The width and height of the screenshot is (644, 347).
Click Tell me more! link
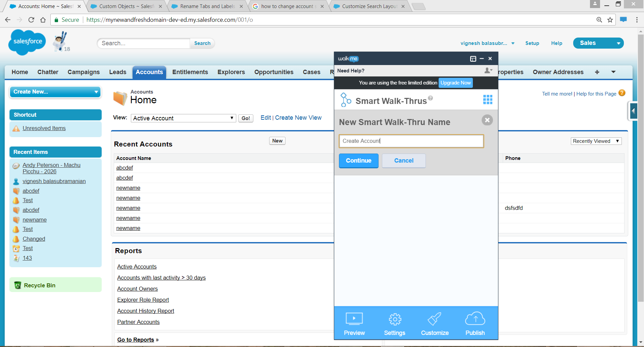click(557, 94)
